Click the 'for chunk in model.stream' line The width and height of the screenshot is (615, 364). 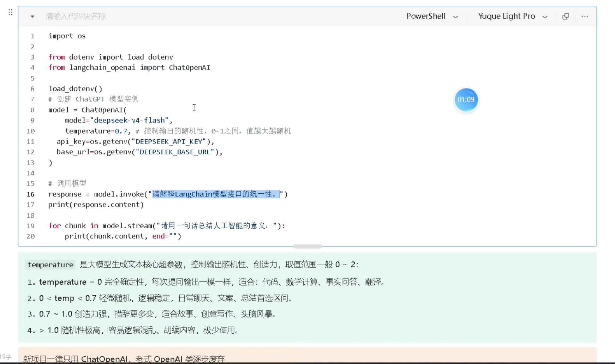pos(167,226)
